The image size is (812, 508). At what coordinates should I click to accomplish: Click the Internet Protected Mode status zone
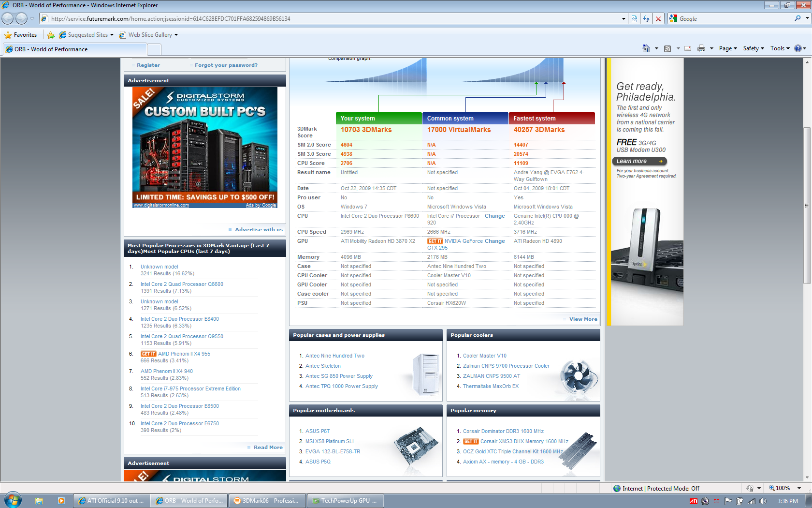coord(656,489)
